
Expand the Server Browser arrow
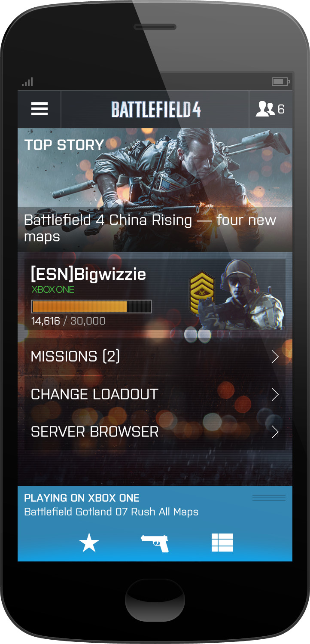point(275,432)
